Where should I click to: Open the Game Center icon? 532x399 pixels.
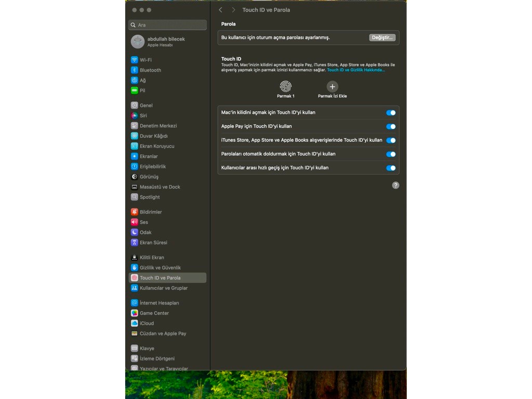135,313
